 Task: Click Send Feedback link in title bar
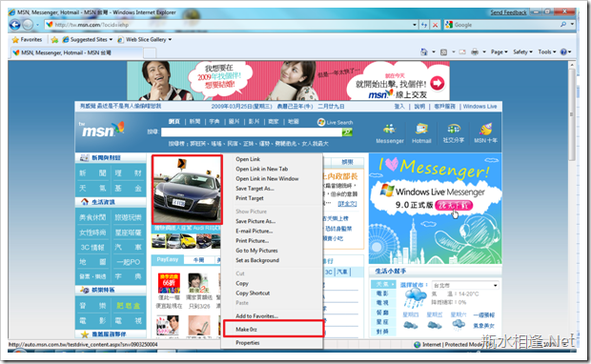[508, 12]
